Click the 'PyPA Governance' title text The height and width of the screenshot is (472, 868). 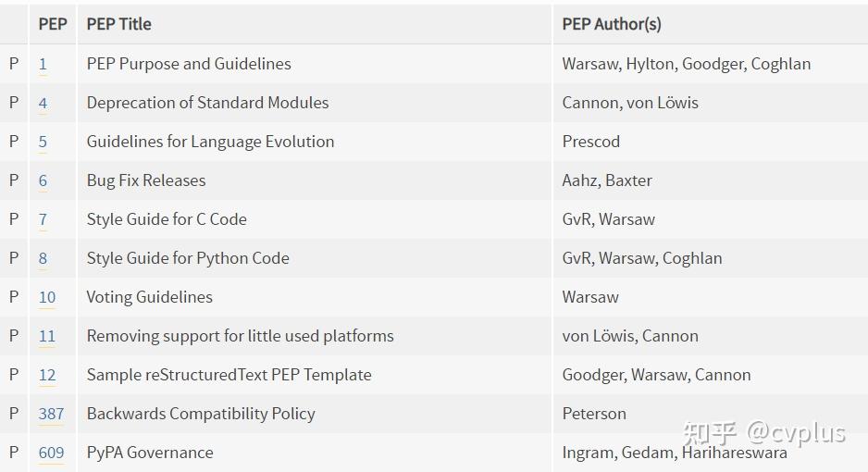point(150,453)
